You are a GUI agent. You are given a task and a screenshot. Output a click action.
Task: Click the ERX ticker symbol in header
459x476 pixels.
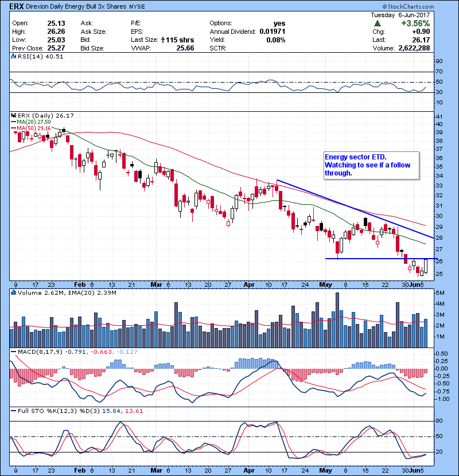pyautogui.click(x=17, y=6)
